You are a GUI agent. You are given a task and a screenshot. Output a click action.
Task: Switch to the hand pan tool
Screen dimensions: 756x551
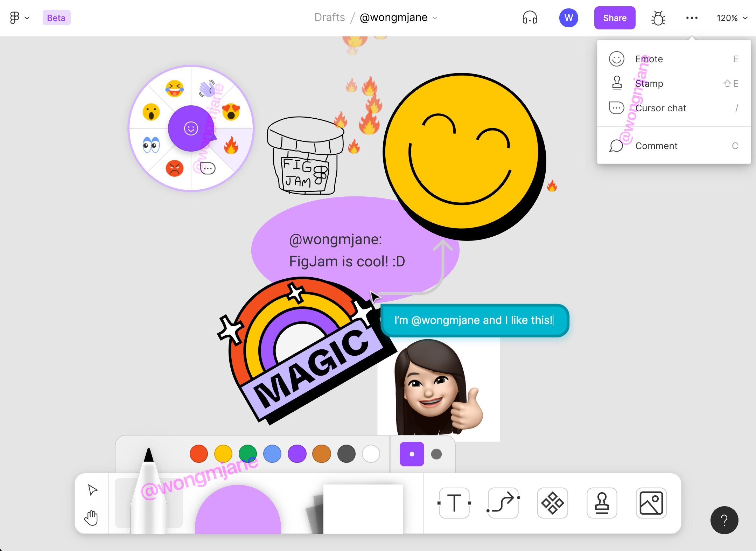point(91,518)
